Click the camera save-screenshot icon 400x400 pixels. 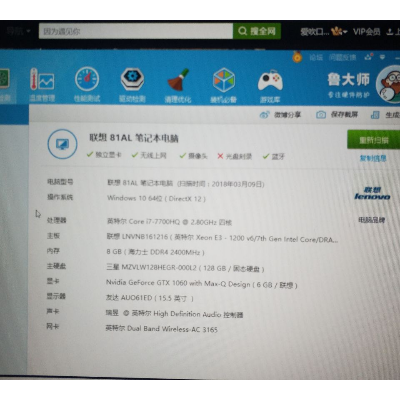coord(321,115)
